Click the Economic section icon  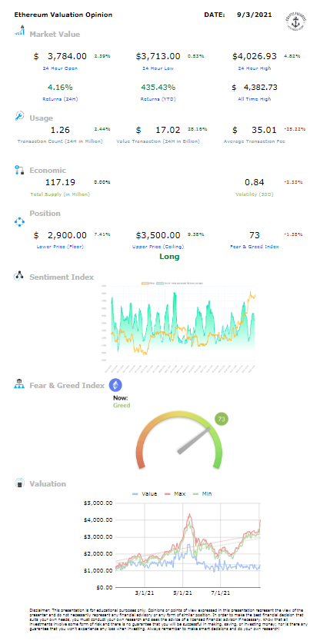[x=20, y=170]
